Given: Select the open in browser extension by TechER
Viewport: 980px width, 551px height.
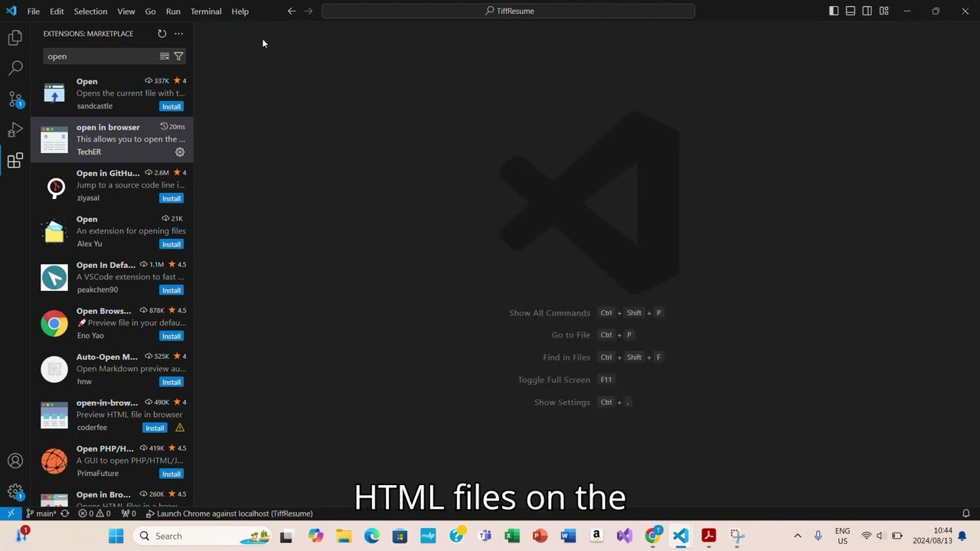Looking at the screenshot, I should coord(112,140).
